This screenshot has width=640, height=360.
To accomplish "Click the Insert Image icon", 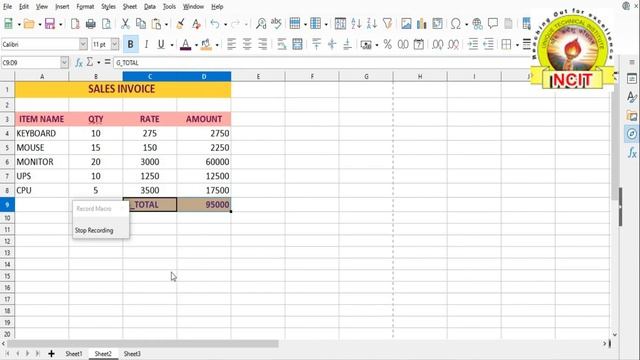I will pos(406,24).
